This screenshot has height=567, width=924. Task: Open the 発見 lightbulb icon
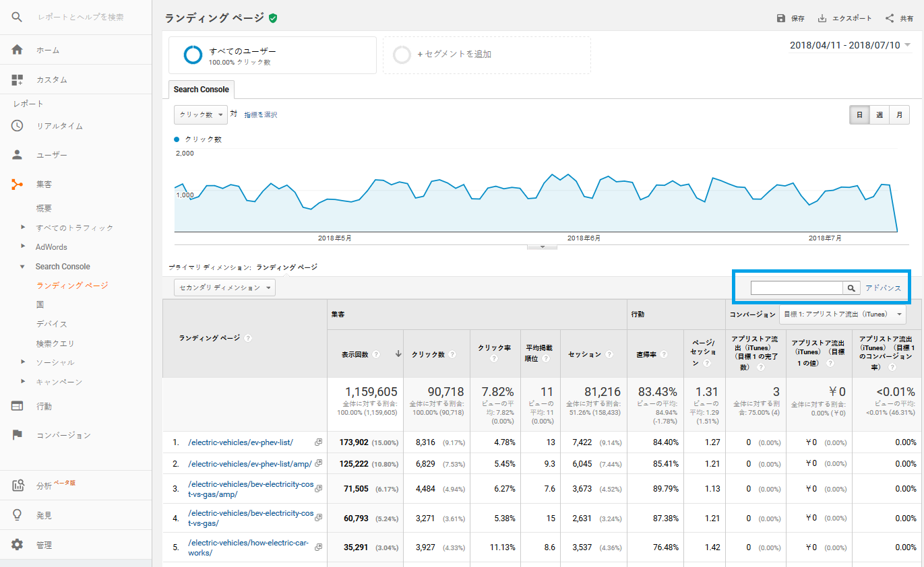coord(18,515)
